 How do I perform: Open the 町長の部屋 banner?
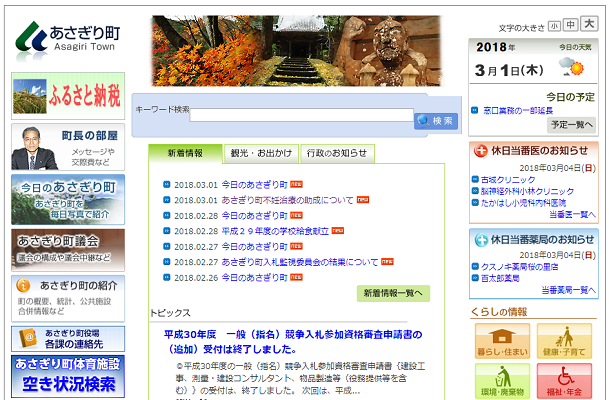coord(68,147)
